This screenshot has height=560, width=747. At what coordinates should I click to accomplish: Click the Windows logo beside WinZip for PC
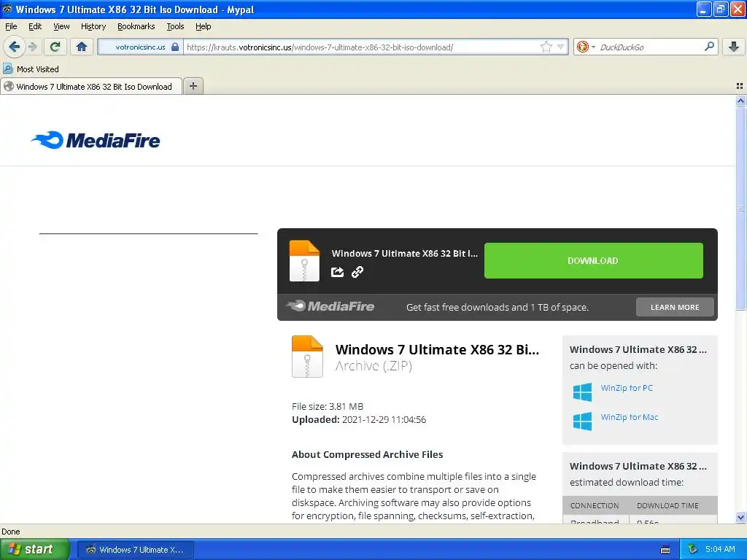click(x=582, y=392)
